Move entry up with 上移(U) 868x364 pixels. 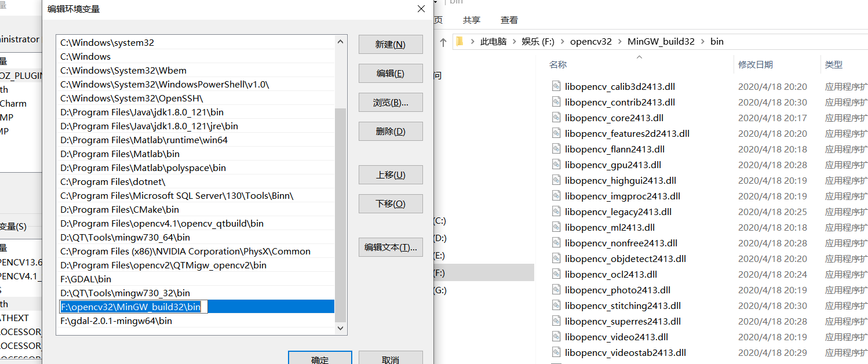point(391,175)
